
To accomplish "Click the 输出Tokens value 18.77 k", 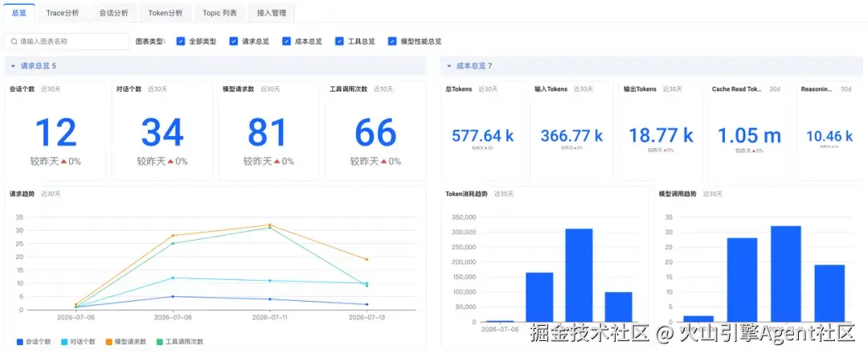I will coord(661,136).
